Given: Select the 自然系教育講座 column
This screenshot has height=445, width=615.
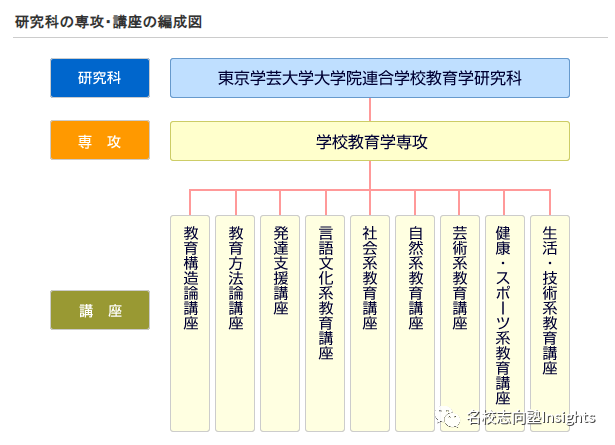Looking at the screenshot, I should [x=415, y=323].
